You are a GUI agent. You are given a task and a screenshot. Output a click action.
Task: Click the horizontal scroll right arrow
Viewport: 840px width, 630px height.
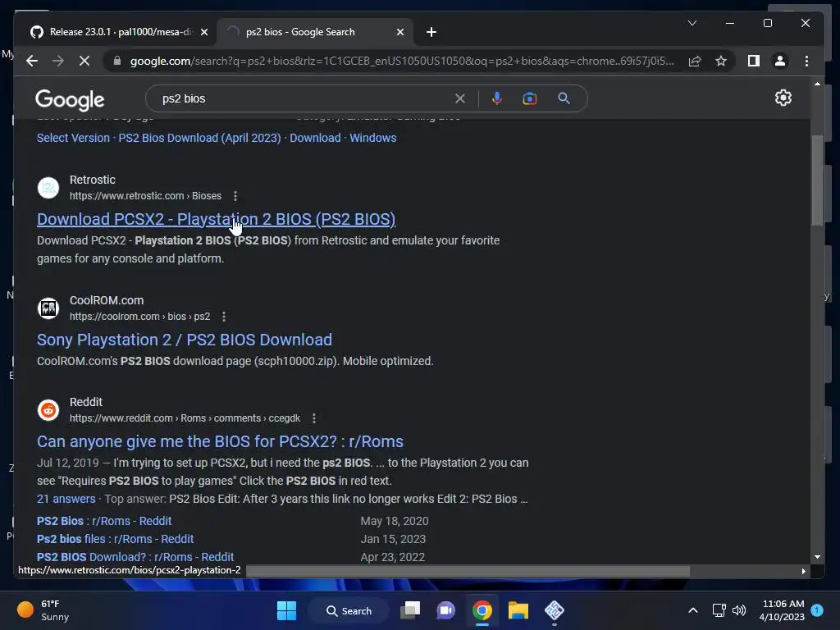803,571
